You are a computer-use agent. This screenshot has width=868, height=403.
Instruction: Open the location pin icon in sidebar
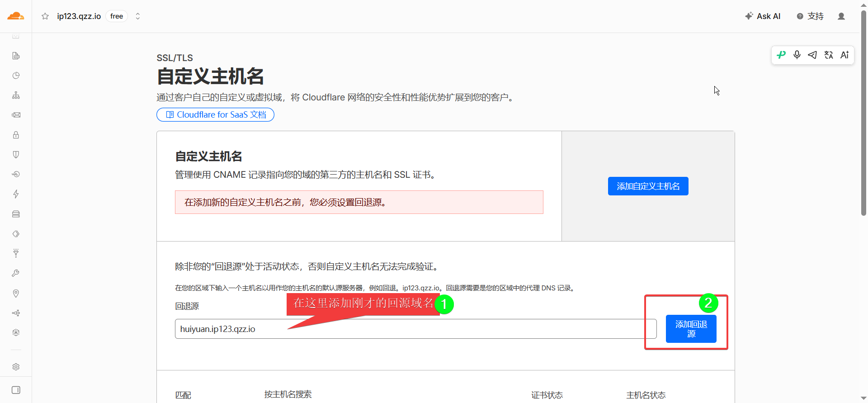pos(16,293)
